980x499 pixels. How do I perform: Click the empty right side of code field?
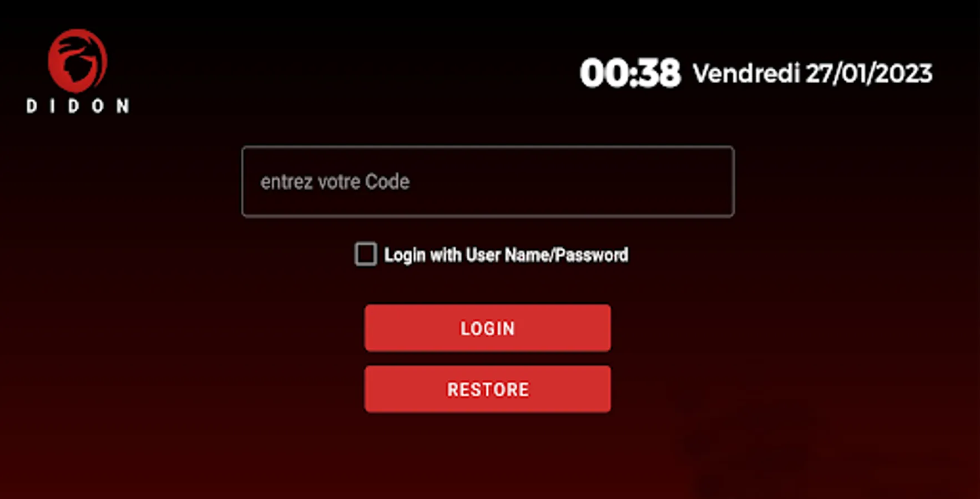point(610,181)
